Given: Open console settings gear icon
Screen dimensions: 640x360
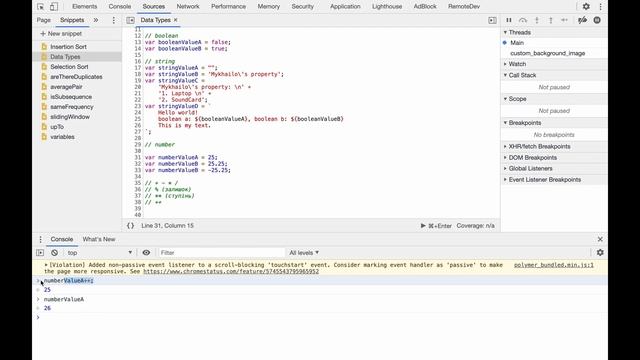Looking at the screenshot, I should coord(600,253).
